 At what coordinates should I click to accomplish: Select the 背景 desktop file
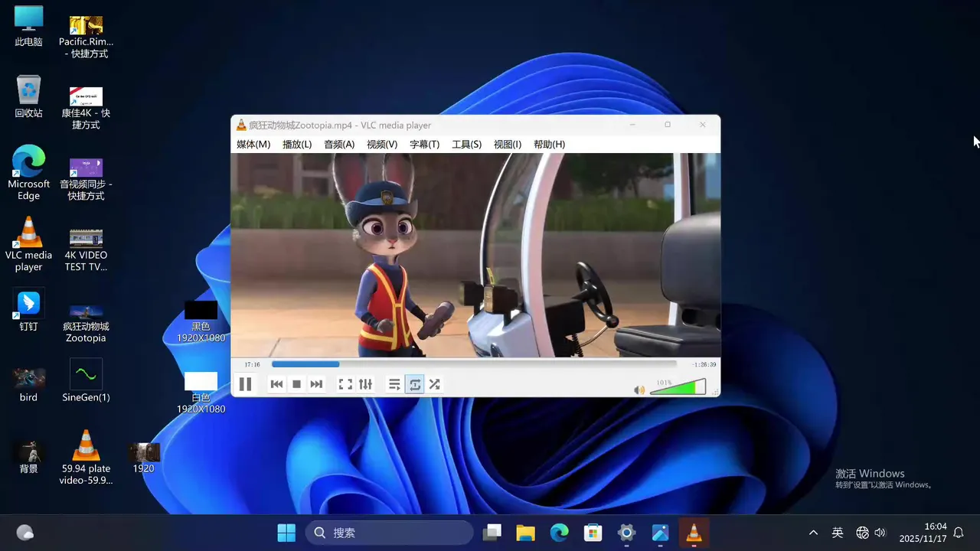tap(28, 457)
